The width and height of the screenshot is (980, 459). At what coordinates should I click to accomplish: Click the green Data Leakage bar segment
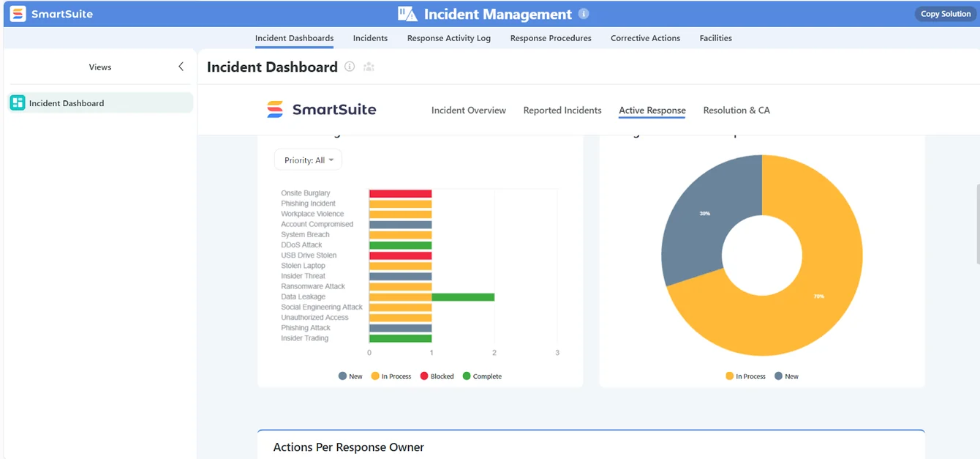pos(463,297)
